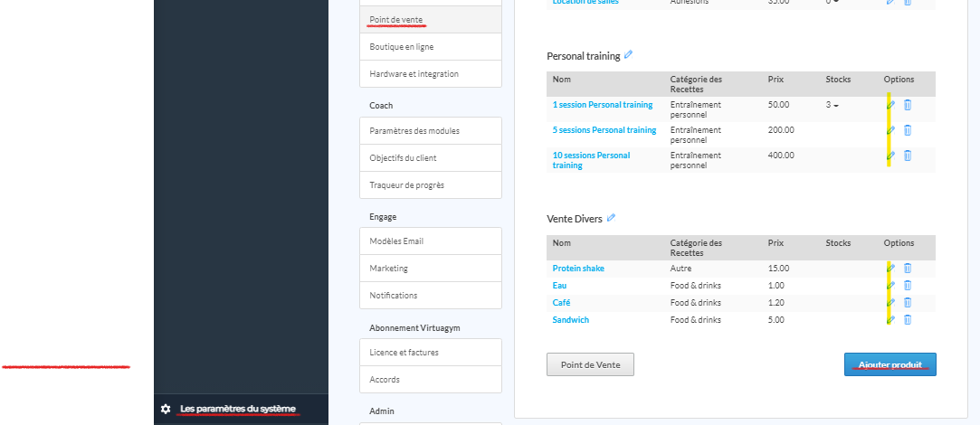Image resolution: width=980 pixels, height=425 pixels.
Task: Click the 5.00 price for Sandwich
Action: coord(775,320)
